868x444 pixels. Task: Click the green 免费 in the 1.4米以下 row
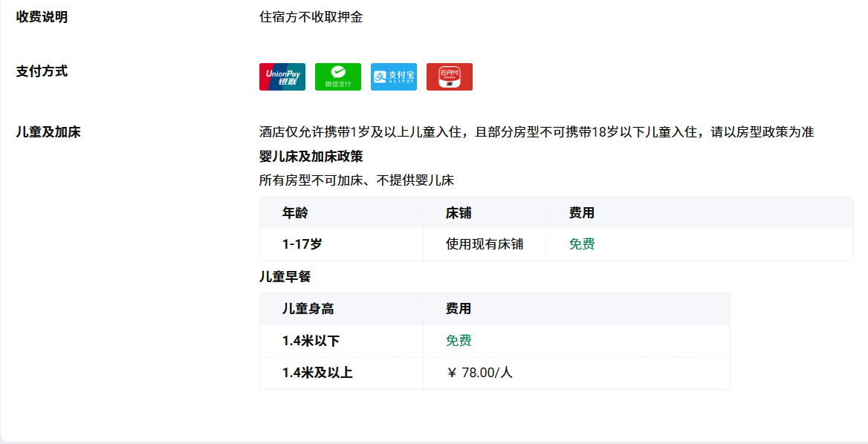(459, 341)
